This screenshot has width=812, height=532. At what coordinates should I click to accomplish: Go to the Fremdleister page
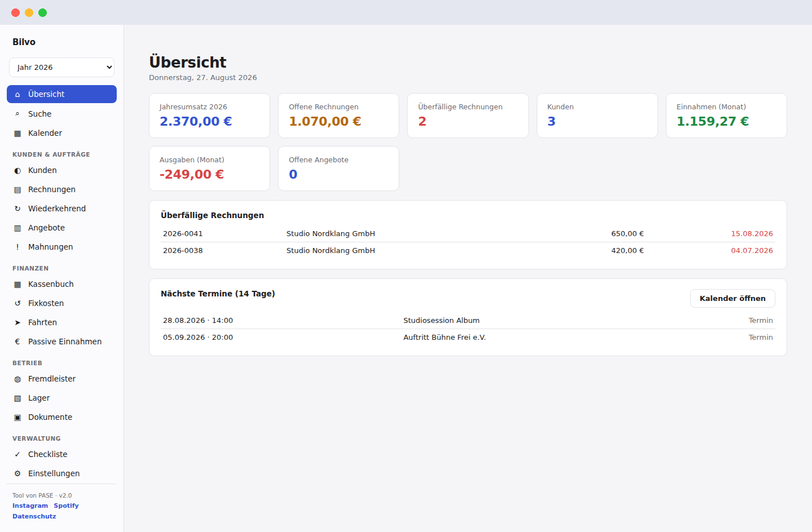61,379
